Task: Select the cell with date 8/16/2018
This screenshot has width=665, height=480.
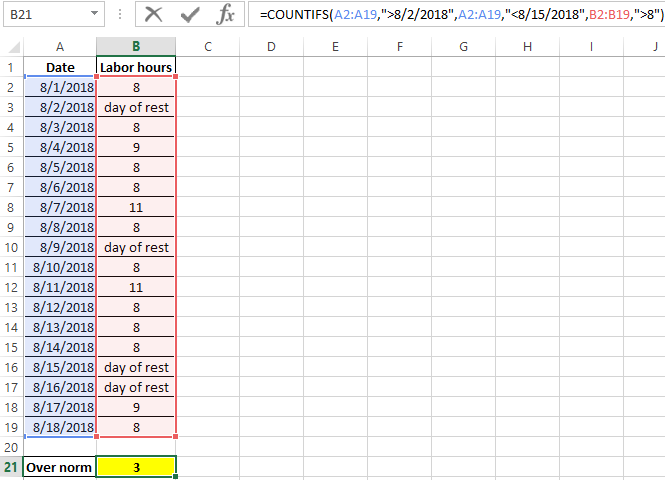Action: [60, 387]
